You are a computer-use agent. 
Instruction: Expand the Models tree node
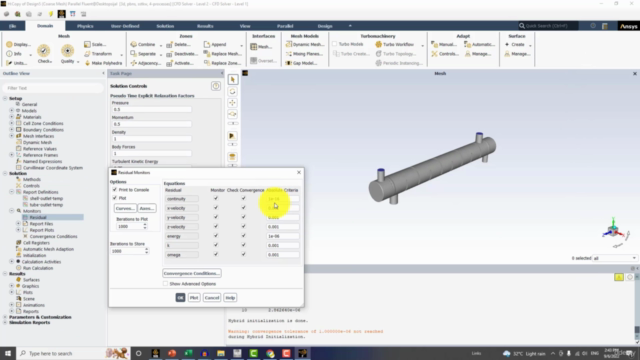[11, 111]
